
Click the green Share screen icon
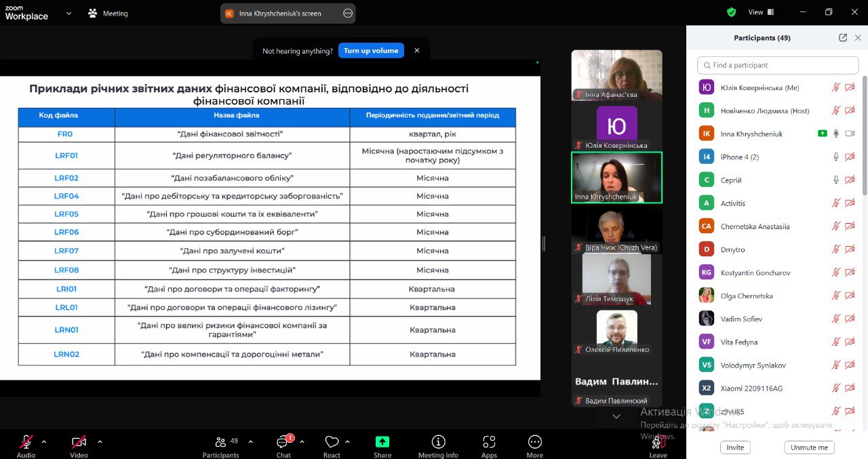tap(382, 442)
